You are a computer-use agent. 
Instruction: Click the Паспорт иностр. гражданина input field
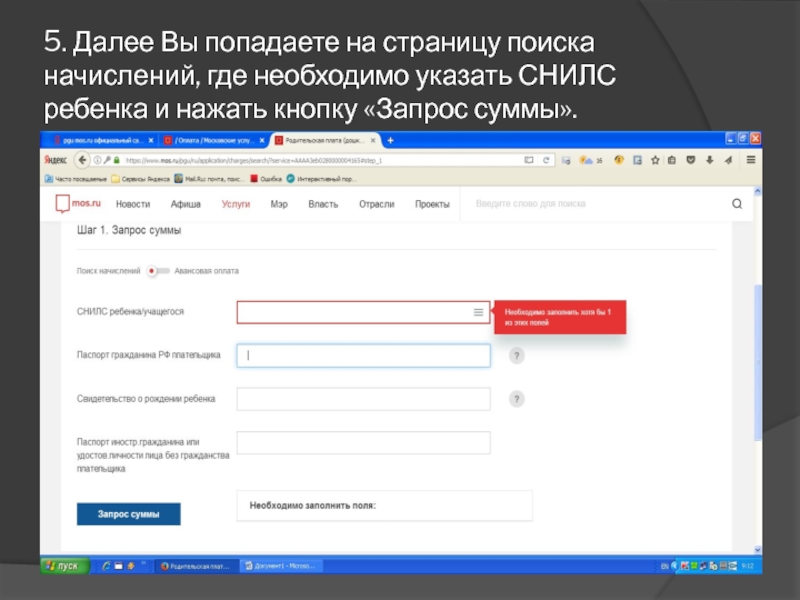pyautogui.click(x=363, y=442)
